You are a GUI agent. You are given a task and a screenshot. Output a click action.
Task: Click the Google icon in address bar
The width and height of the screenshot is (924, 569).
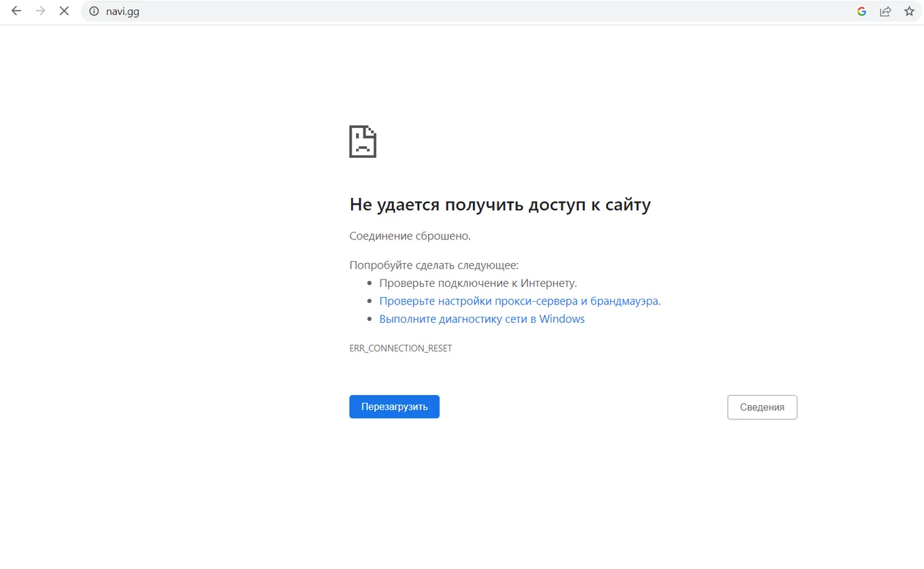(861, 11)
